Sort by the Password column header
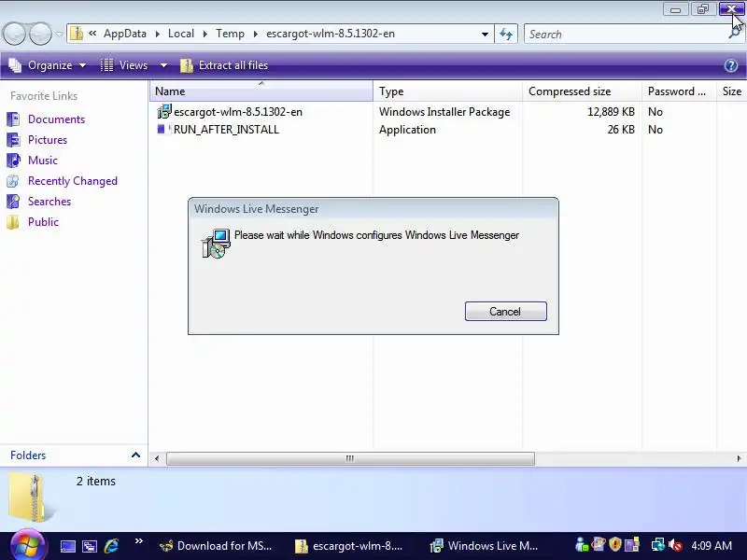 point(679,91)
